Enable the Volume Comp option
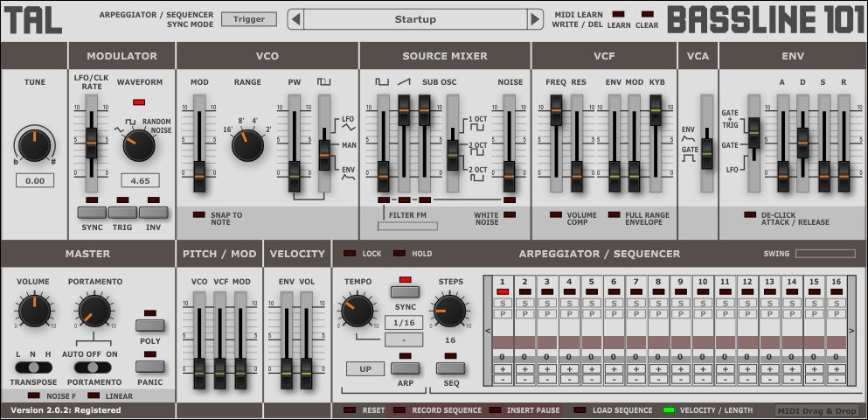The width and height of the screenshot is (868, 420). [555, 214]
